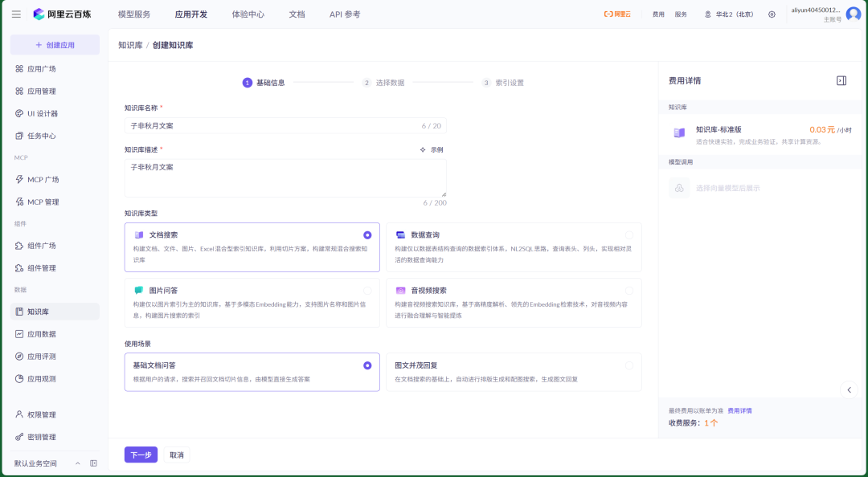Collapse the 费用详情 panel

coord(841,80)
